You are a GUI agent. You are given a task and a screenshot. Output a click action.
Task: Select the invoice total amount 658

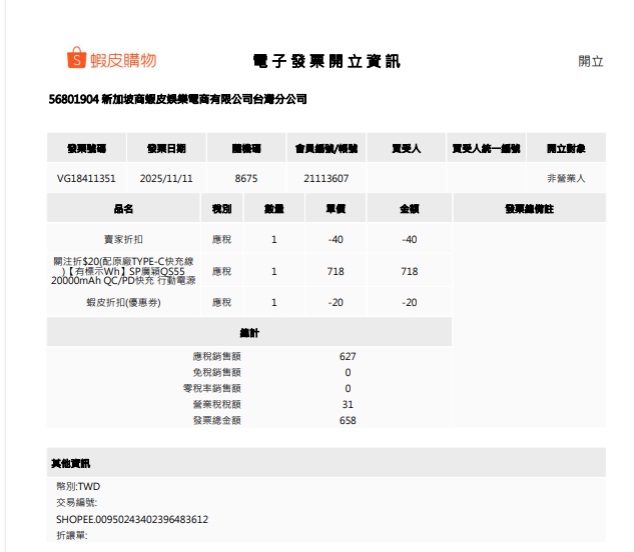pos(347,420)
